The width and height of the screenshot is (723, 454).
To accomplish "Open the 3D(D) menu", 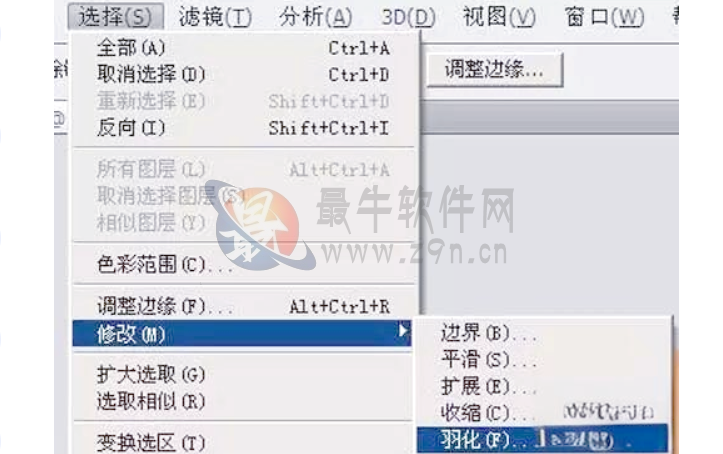I will click(x=409, y=17).
